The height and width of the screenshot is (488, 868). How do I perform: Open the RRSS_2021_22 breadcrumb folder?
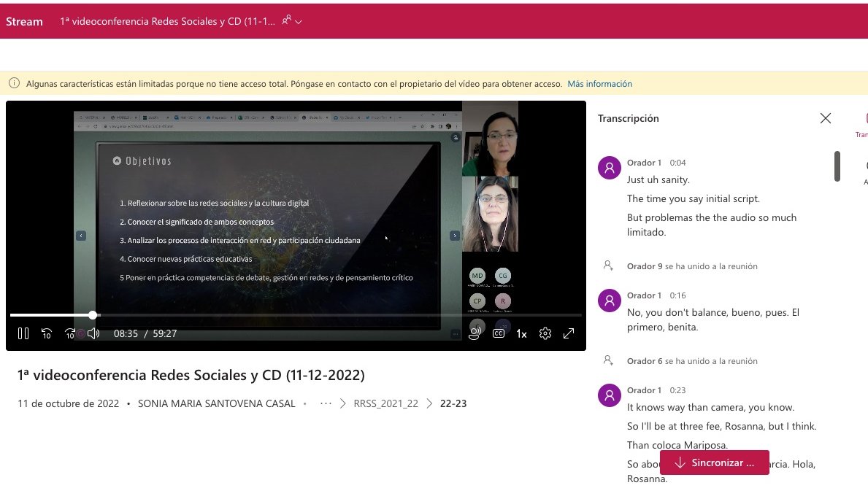[386, 403]
